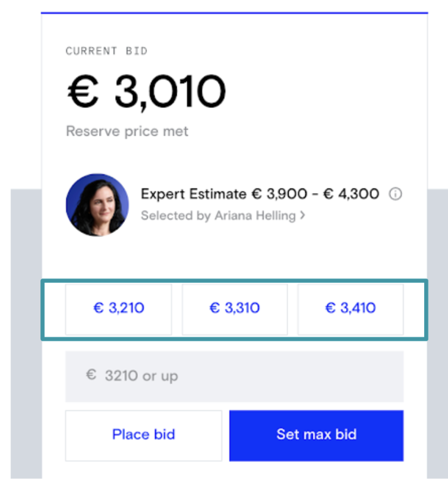Open the 'Selected by Ariana Helling' link
Image resolution: width=448 pixels, height=486 pixels.
pyautogui.click(x=218, y=216)
